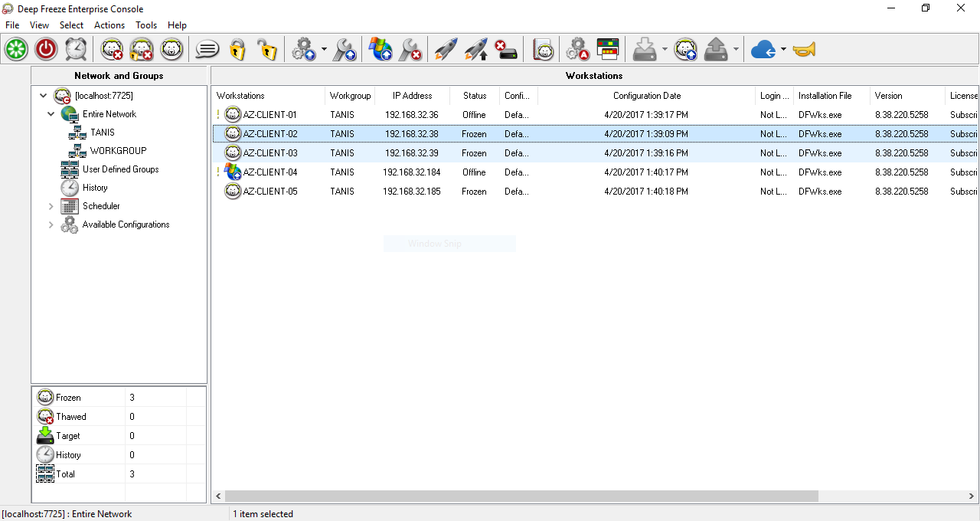Open the Help menu
The height and width of the screenshot is (521, 980).
[177, 25]
